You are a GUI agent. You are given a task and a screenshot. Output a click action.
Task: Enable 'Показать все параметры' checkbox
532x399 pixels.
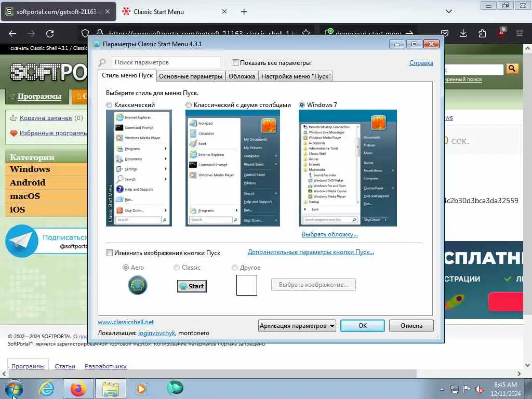(x=235, y=62)
